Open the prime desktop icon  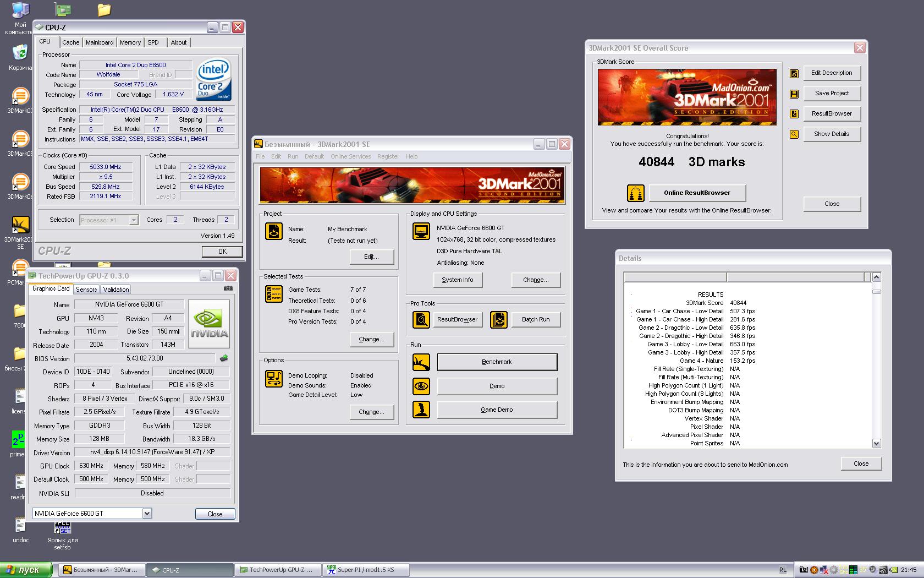(18, 444)
